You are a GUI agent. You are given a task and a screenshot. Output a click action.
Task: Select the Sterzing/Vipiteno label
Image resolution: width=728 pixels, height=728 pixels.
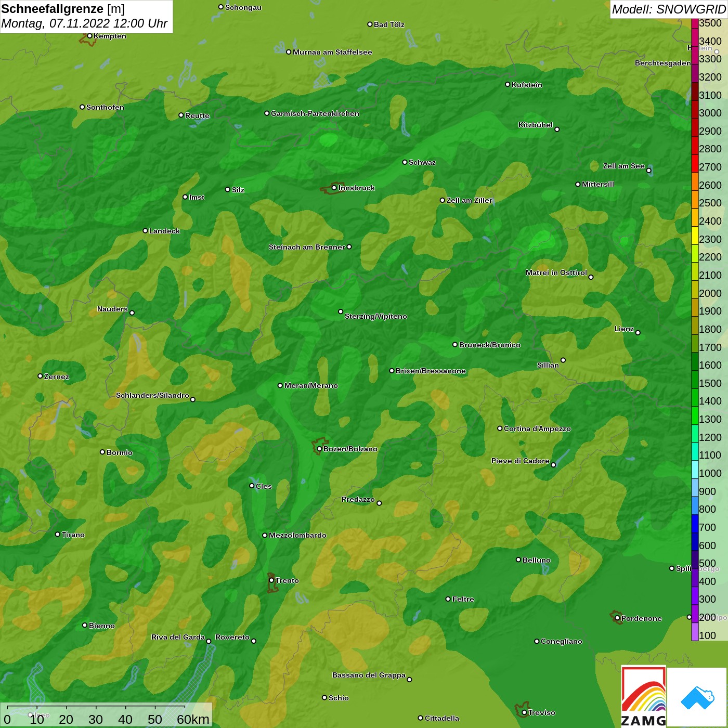point(375,316)
